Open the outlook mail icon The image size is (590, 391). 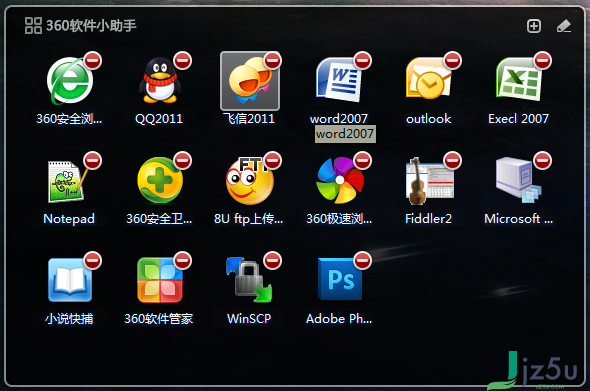point(428,78)
